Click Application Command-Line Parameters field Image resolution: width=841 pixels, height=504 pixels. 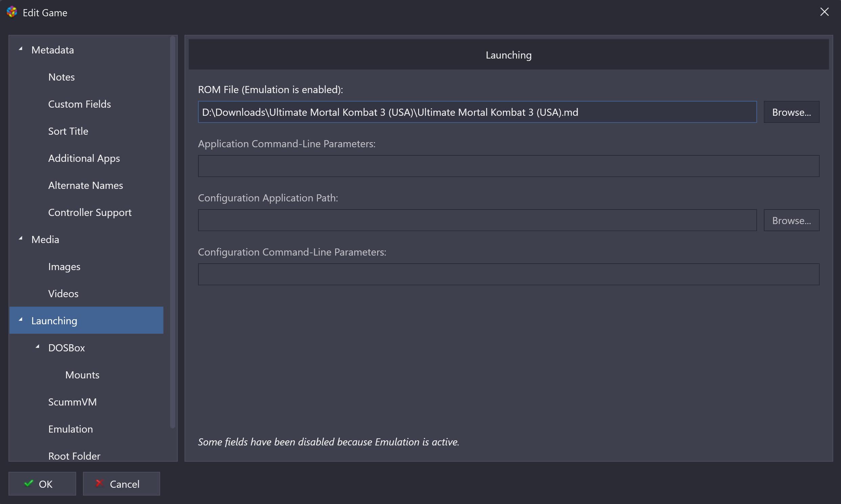pos(509,166)
